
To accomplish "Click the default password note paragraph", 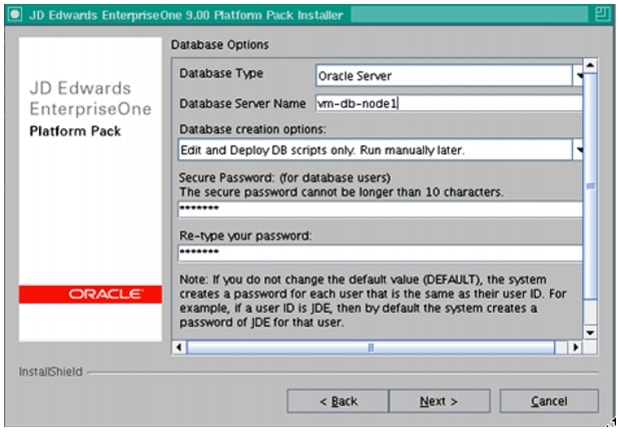I will [x=373, y=301].
